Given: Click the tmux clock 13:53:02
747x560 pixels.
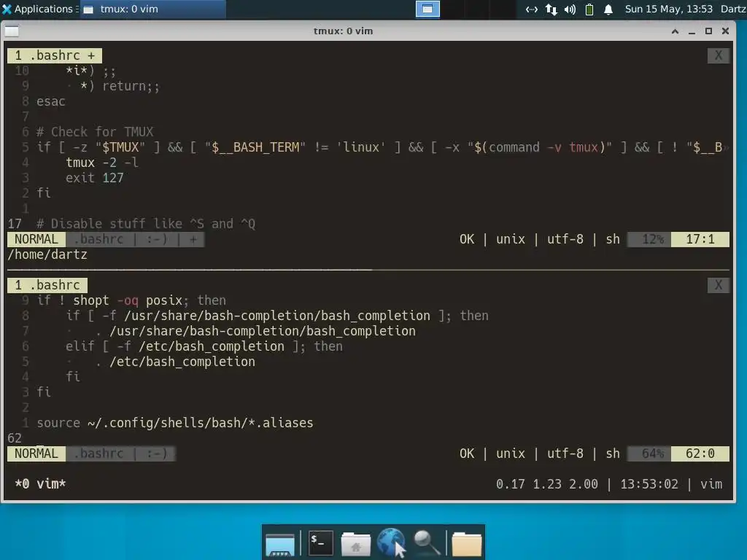Looking at the screenshot, I should coord(649,484).
